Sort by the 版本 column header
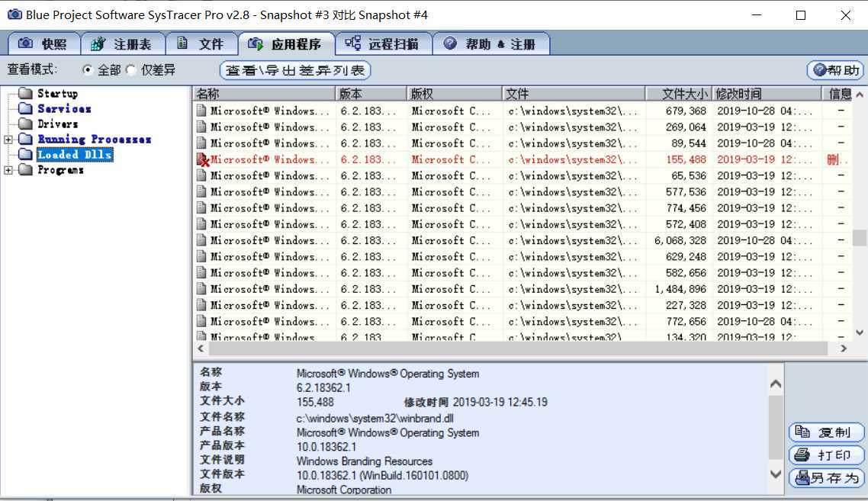Image resolution: width=868 pixels, height=501 pixels. [x=371, y=94]
